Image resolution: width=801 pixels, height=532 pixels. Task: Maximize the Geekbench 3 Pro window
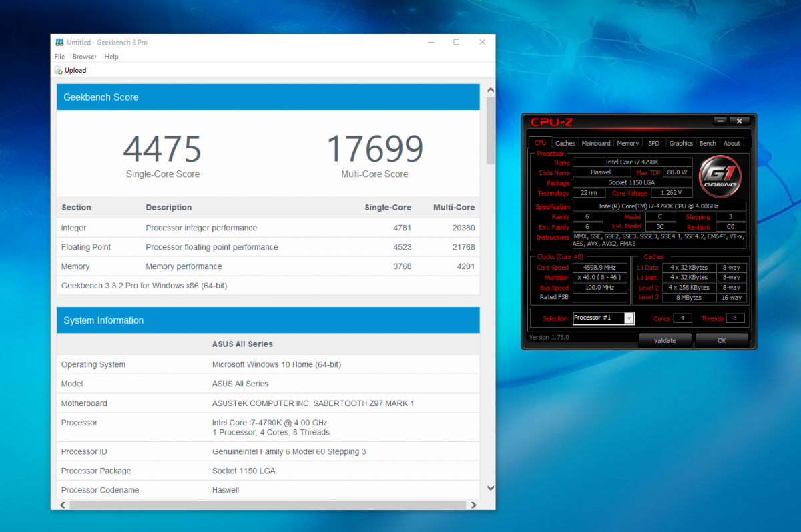click(457, 42)
